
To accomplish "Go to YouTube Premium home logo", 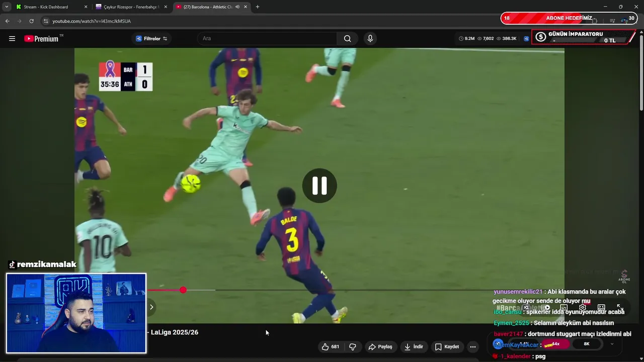I will point(41,39).
